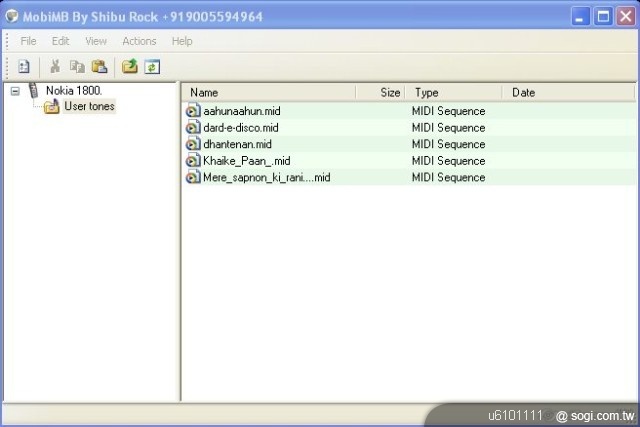This screenshot has height=427, width=640.
Task: Click the Nokia 1800 phone icon
Action: coord(33,91)
